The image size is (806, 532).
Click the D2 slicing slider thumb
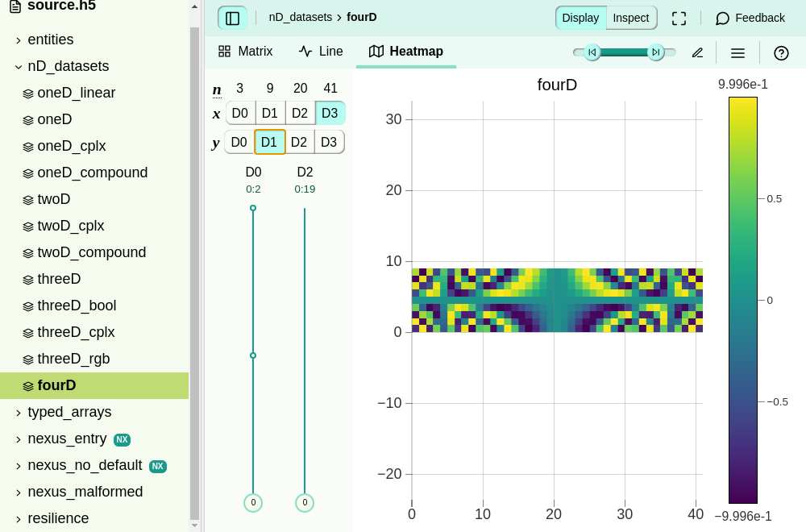tap(305, 503)
